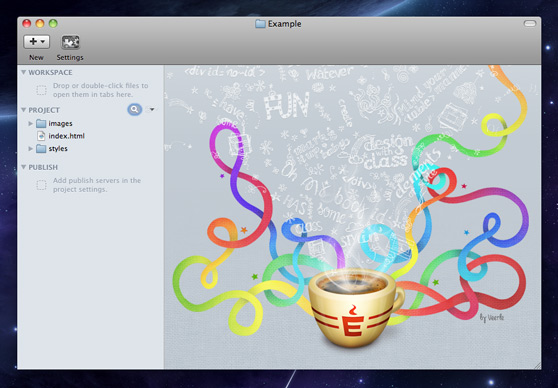The height and width of the screenshot is (388, 558).
Task: Select the images folder icon
Action: click(41, 124)
